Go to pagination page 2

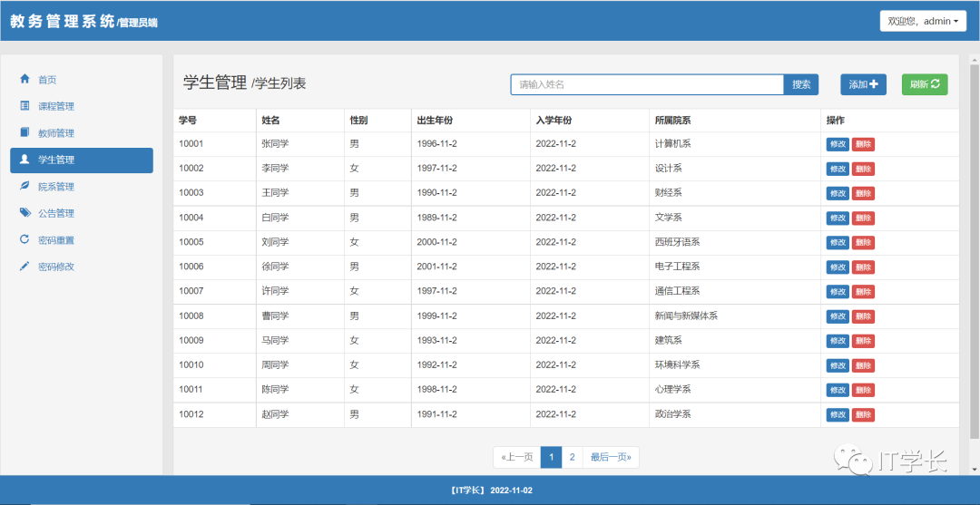(x=572, y=458)
